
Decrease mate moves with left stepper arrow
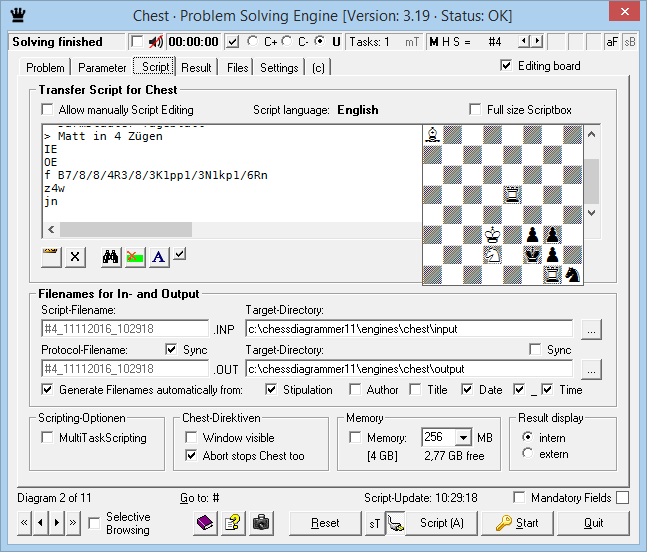[524, 41]
